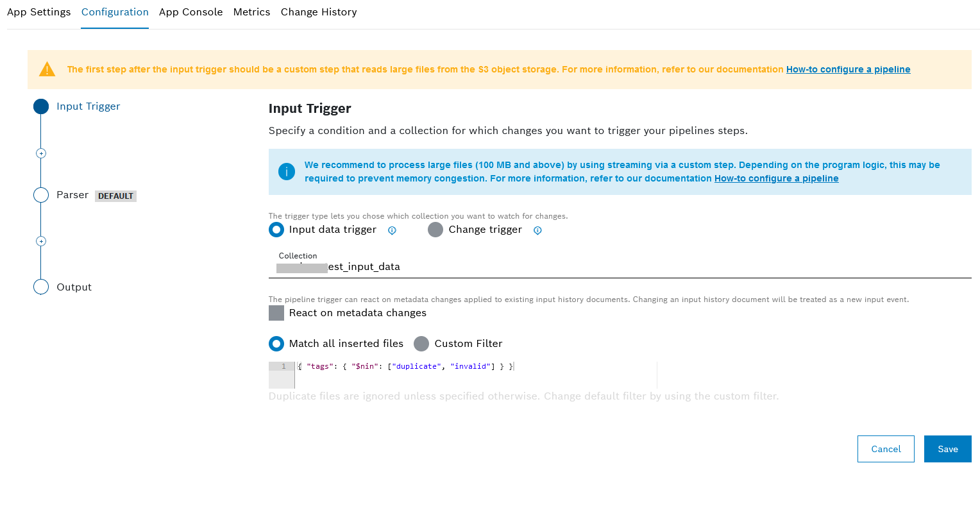Add step below Parser using plus icon

[x=41, y=241]
